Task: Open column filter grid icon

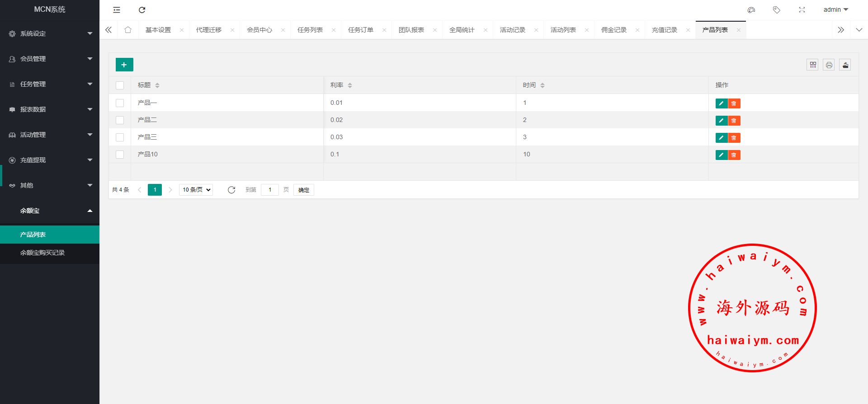Action: (x=812, y=65)
